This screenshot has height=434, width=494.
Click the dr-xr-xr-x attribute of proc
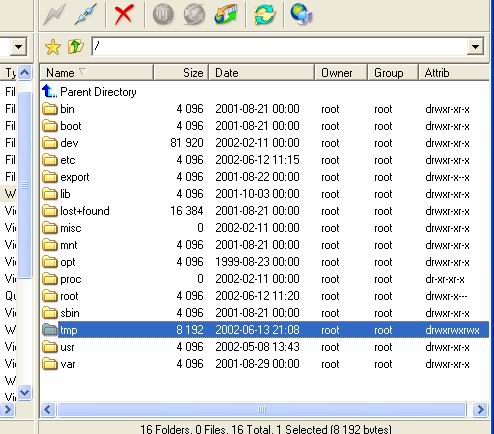(445, 279)
